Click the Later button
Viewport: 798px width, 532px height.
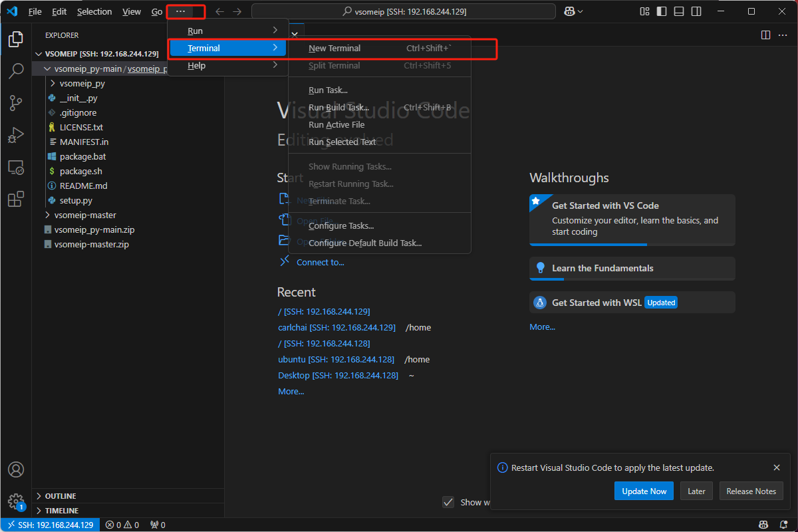[x=696, y=491]
